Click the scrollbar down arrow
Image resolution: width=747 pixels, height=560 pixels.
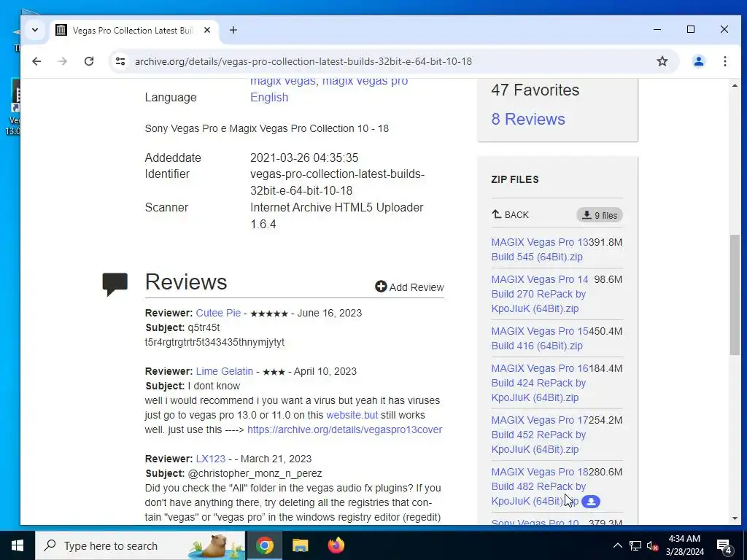point(735,518)
